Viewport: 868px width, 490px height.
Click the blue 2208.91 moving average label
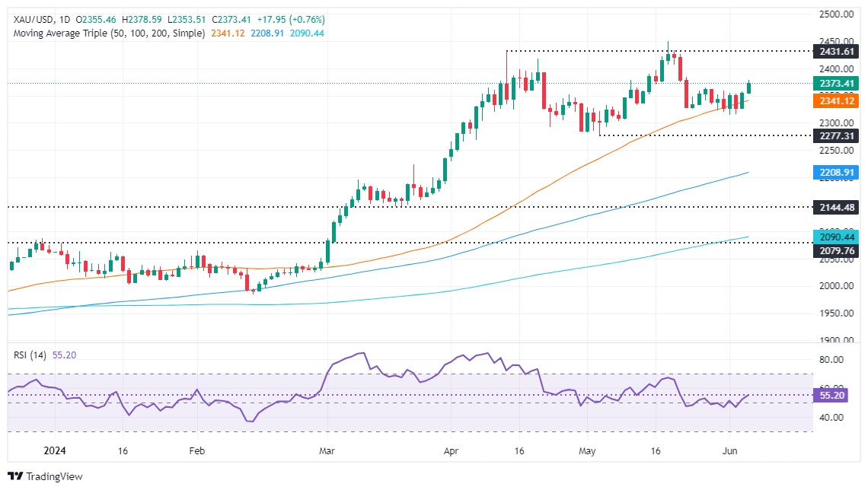click(x=836, y=173)
